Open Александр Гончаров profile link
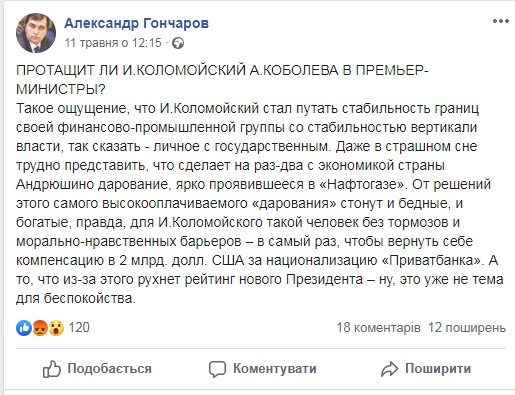Screen dimensions: 515x395 (x=136, y=23)
